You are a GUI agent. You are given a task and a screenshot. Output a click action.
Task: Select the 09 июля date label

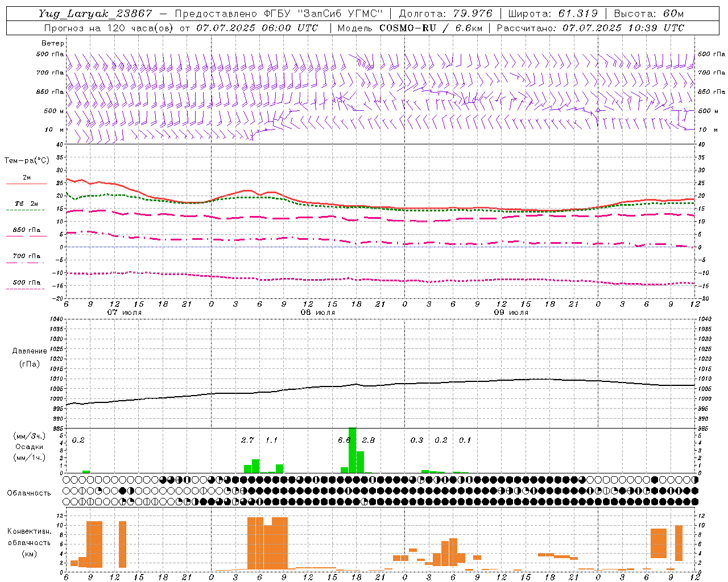click(x=511, y=313)
